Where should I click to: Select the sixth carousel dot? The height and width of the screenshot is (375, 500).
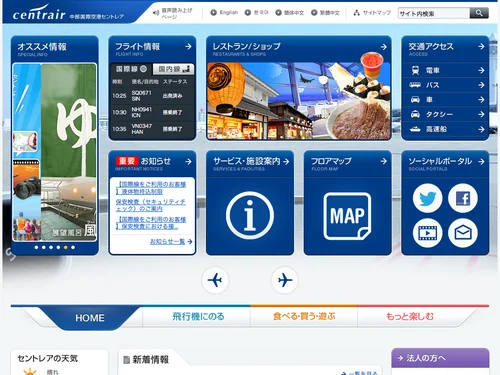[73, 247]
